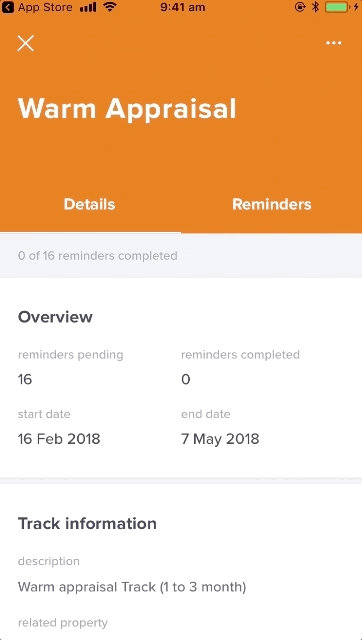Switch to the Reminders tab
362x640 pixels.
tap(271, 204)
